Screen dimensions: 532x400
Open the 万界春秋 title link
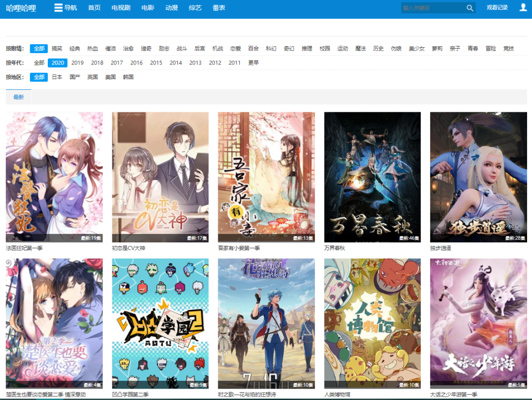pos(334,248)
